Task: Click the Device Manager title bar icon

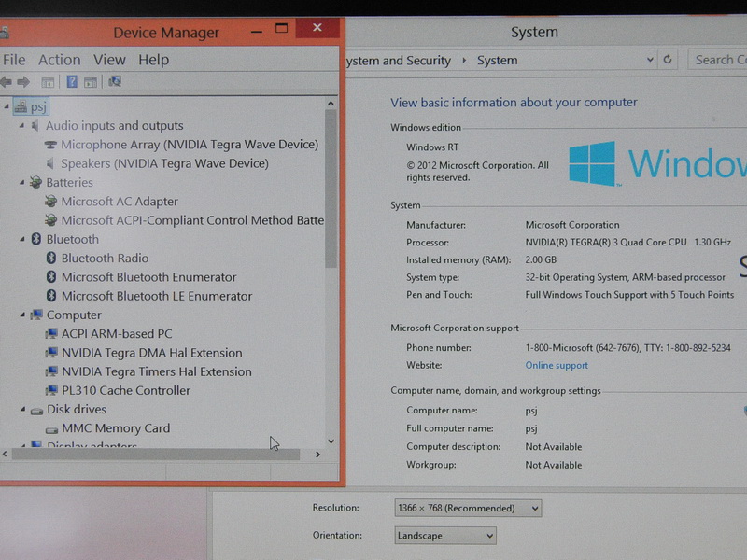Action: (x=4, y=33)
